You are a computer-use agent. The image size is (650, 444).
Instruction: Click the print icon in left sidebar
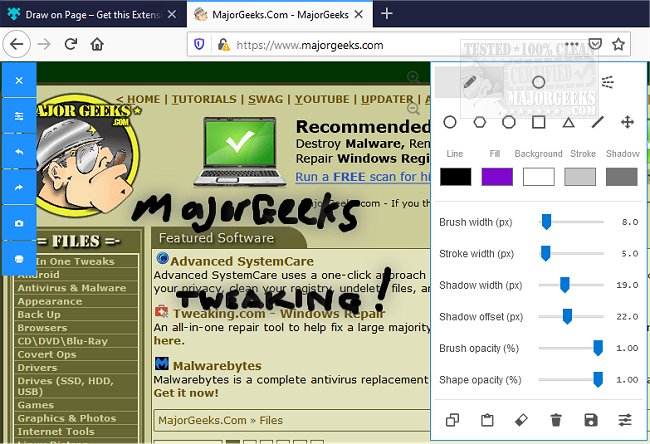pos(19,259)
